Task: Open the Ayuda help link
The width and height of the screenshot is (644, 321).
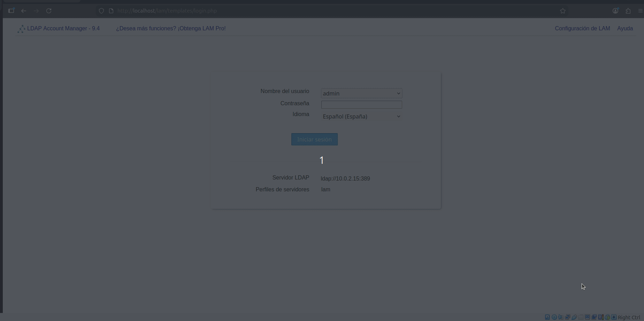Action: pos(625,29)
